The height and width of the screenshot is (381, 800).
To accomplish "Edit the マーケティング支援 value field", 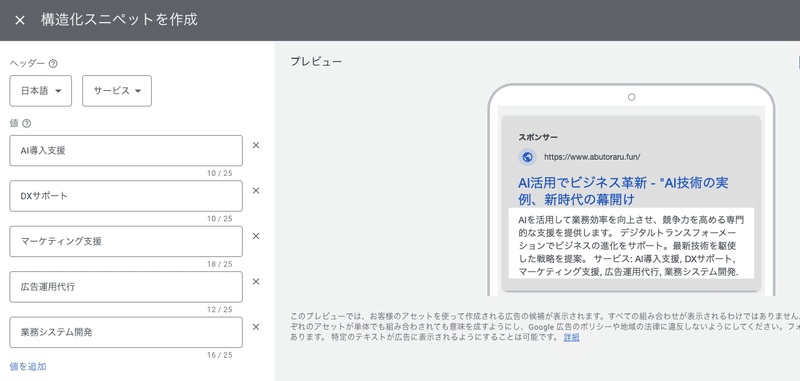I will tap(126, 241).
